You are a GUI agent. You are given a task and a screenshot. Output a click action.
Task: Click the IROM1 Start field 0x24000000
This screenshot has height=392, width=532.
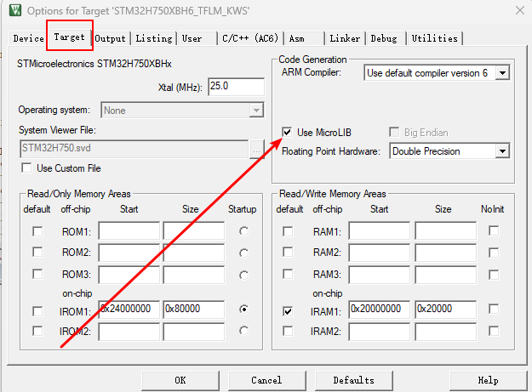pyautogui.click(x=129, y=310)
